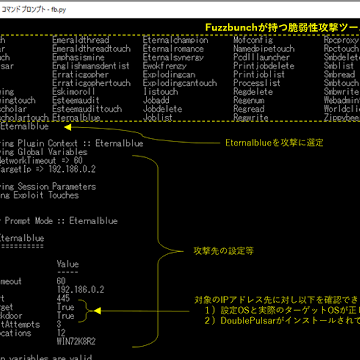The width and height of the screenshot is (360, 360).
Task: Click the Englishmansdentist plugin name
Action: point(91,66)
